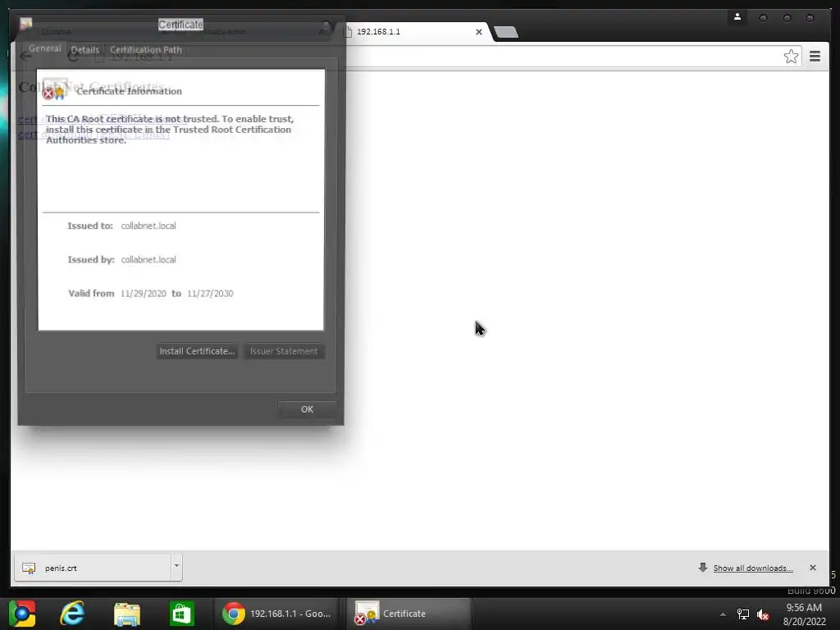Expand the download item options arrow
The height and width of the screenshot is (630, 840).
click(176, 567)
